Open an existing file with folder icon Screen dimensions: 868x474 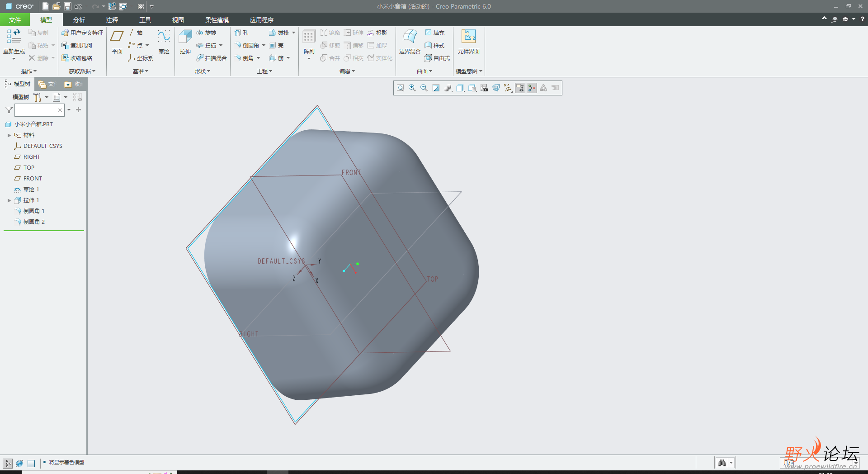tap(57, 6)
